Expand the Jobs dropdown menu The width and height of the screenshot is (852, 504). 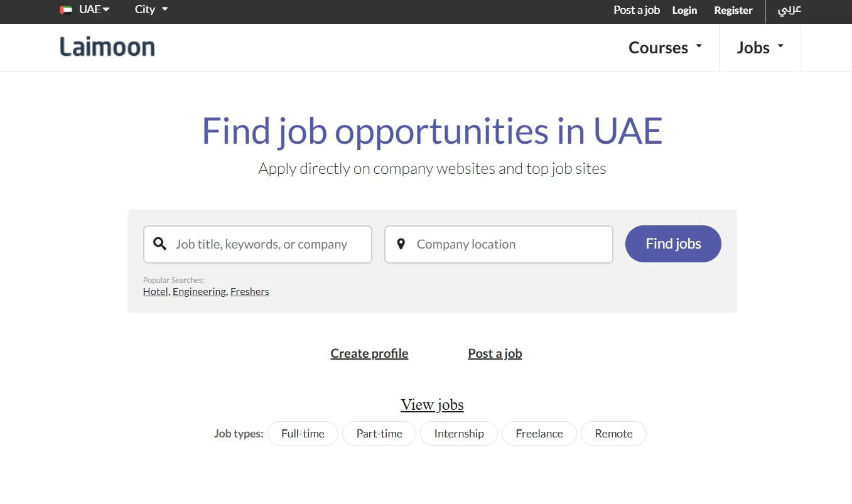pos(760,47)
